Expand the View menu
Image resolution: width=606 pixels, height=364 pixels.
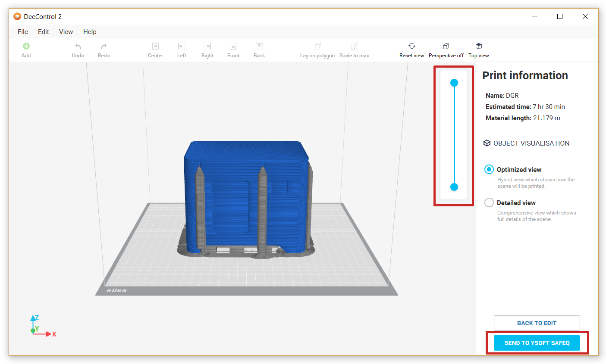66,32
